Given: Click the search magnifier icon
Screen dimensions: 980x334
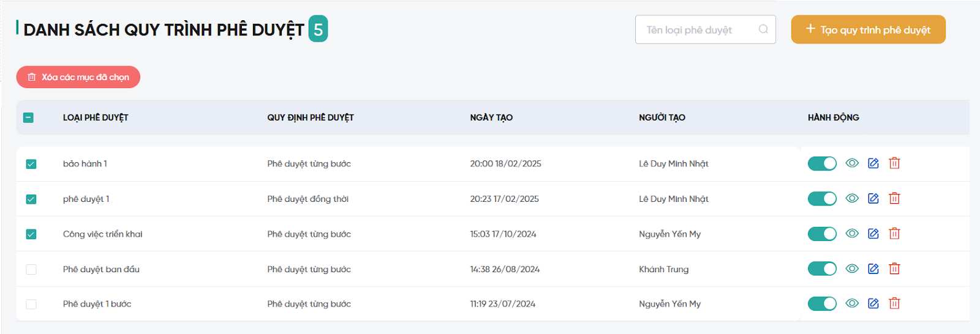Looking at the screenshot, I should 763,29.
